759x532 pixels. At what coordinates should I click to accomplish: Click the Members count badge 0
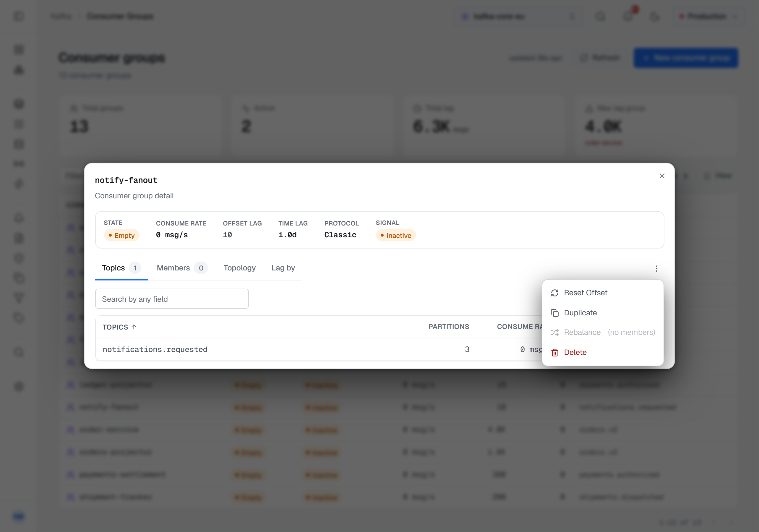coord(201,268)
